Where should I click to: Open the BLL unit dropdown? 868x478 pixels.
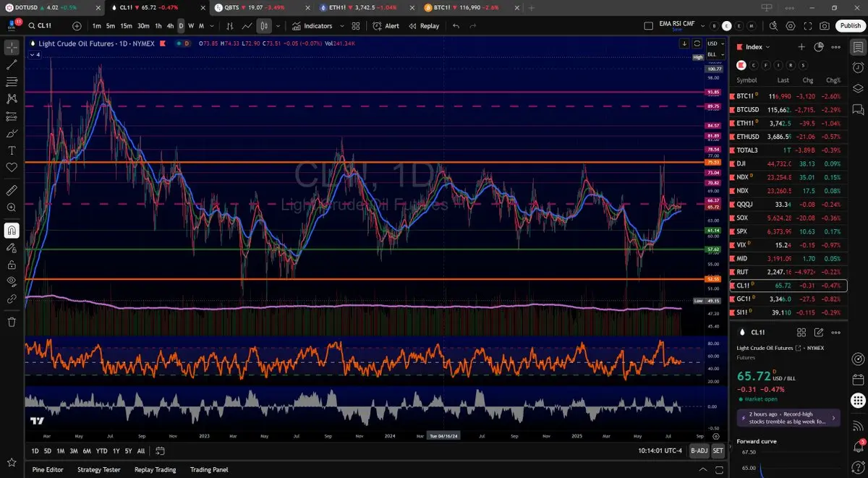[715, 54]
